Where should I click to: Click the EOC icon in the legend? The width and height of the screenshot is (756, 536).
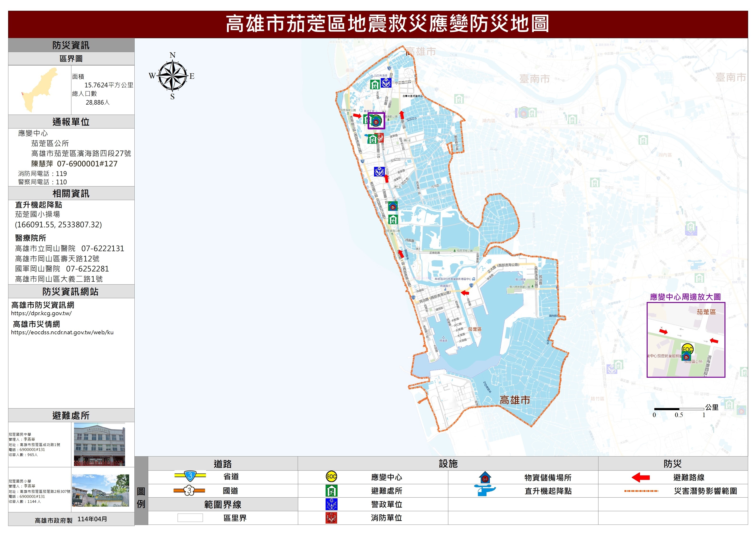(x=331, y=477)
